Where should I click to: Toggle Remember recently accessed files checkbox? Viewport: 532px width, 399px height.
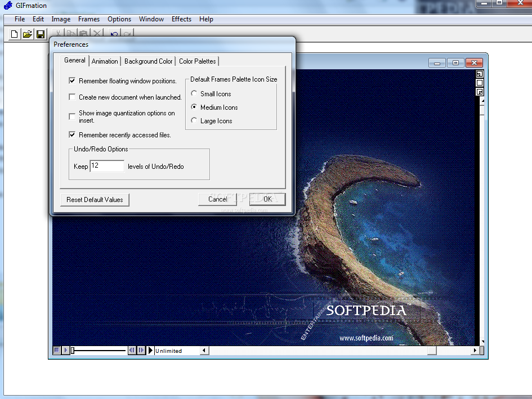[x=72, y=135]
